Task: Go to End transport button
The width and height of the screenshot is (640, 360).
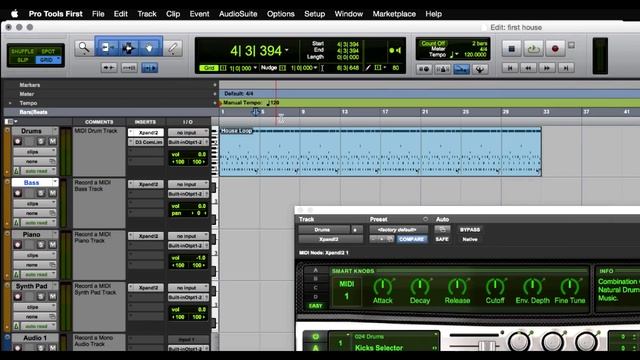Action: coord(566,68)
